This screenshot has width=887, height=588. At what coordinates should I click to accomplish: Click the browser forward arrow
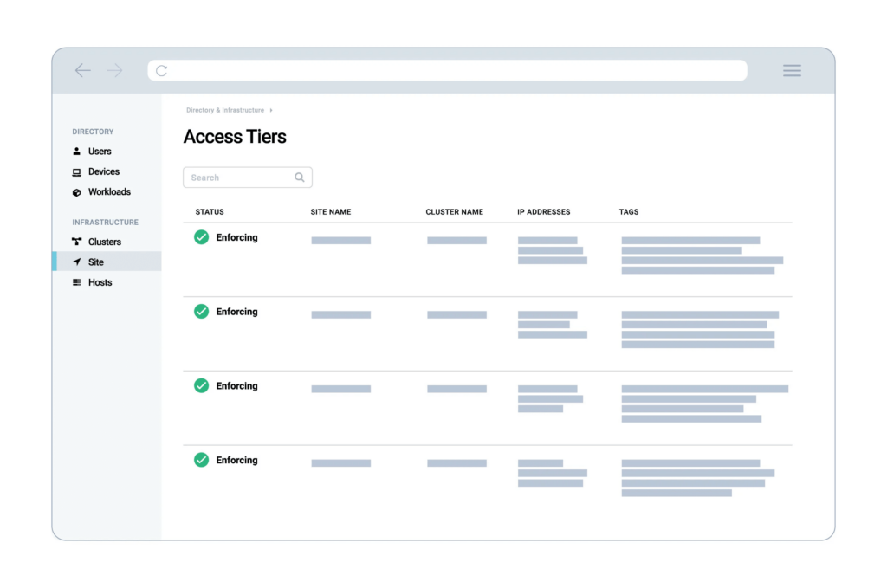(x=115, y=70)
